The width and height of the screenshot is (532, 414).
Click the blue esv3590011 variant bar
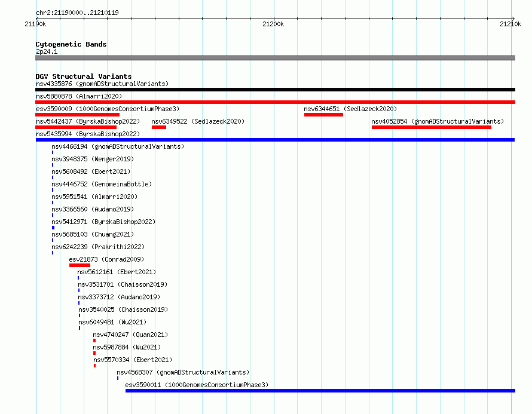pos(320,391)
